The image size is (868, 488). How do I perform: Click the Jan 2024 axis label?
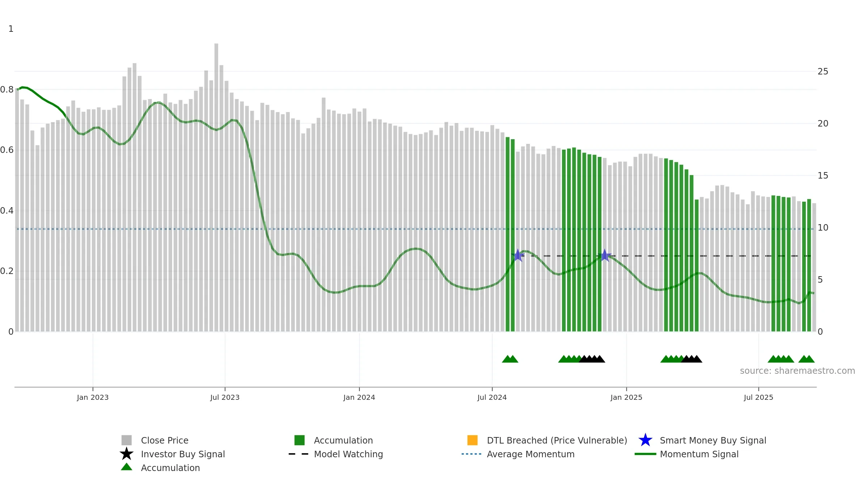(x=359, y=398)
